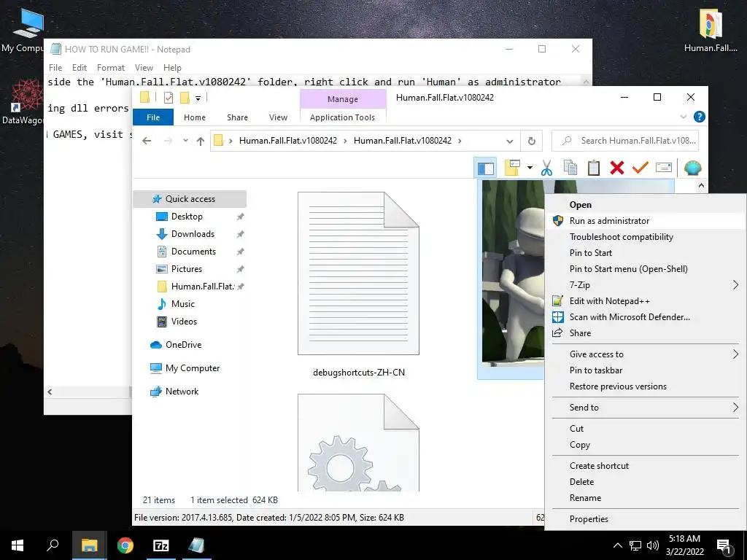Switch to the Share ribbon tab
Image resolution: width=747 pixels, height=560 pixels.
[237, 117]
